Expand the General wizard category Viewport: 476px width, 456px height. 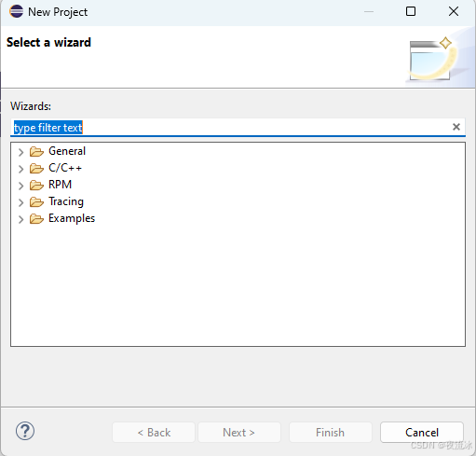[20, 152]
